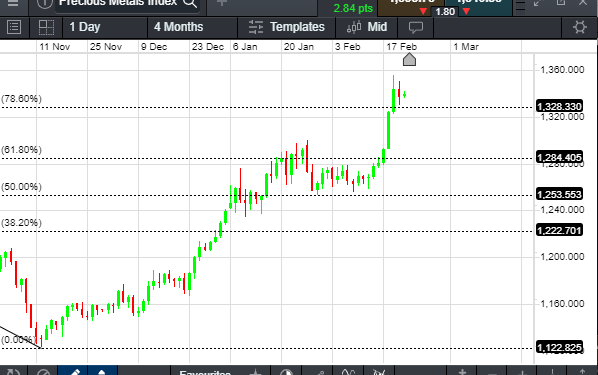Click the candlestick icon beside Mid
The width and height of the screenshot is (598, 375).
pos(354,27)
